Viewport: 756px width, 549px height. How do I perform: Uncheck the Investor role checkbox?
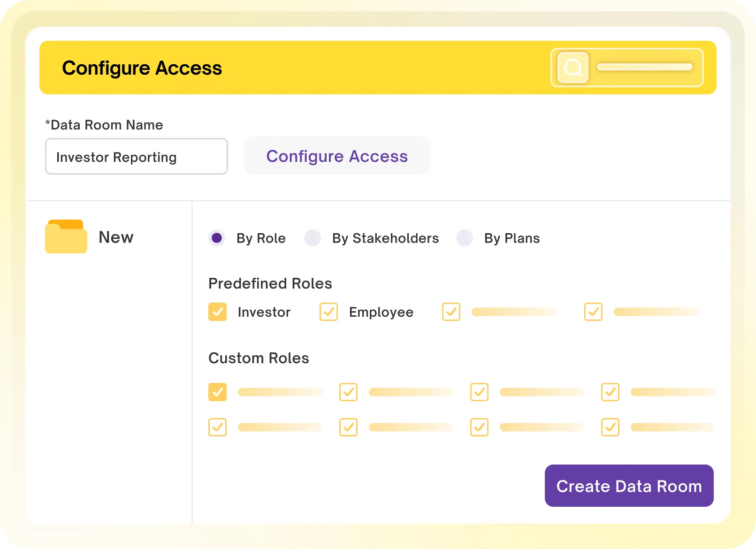(x=217, y=312)
